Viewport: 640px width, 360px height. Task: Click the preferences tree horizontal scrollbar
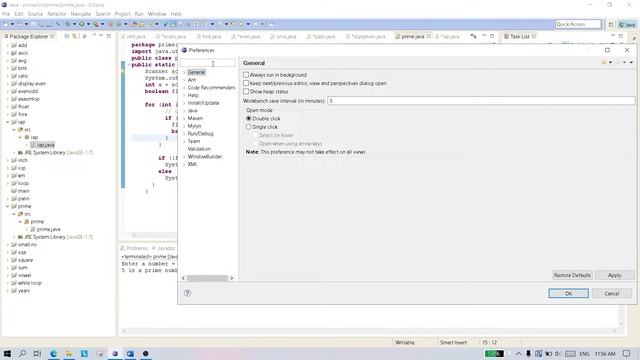207,278
